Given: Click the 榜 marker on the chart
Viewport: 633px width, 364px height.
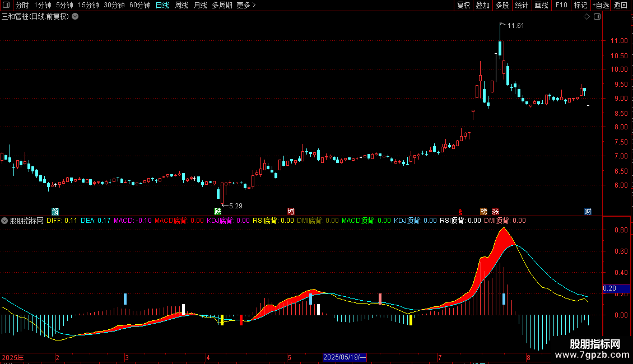Looking at the screenshot, I should coord(483,212).
